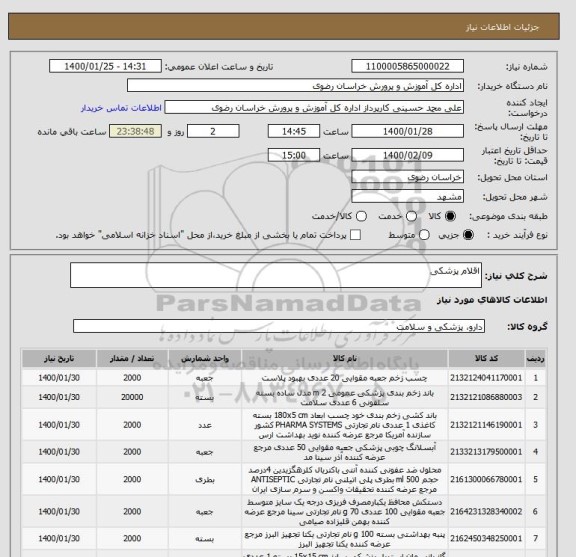Click product code 2133213179500001

pyautogui.click(x=486, y=452)
